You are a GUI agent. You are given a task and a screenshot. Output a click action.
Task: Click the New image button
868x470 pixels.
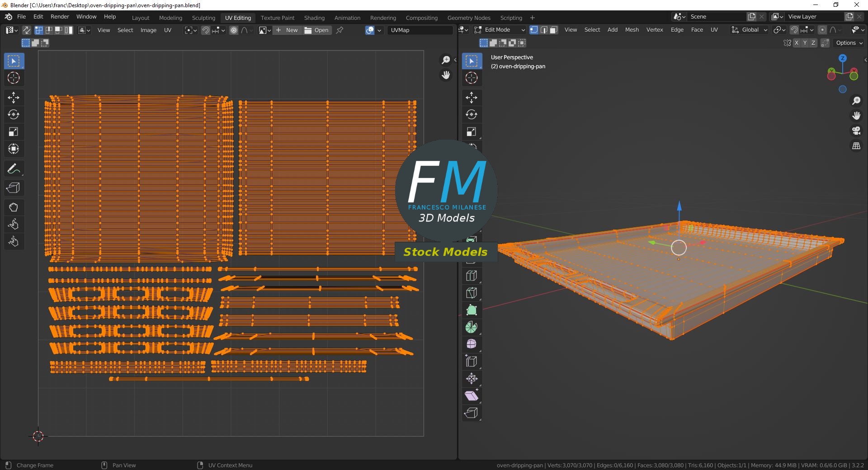[287, 30]
